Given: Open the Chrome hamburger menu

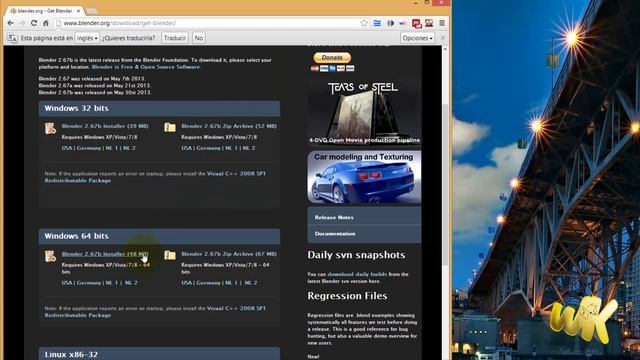Looking at the screenshot, I should (442, 23).
